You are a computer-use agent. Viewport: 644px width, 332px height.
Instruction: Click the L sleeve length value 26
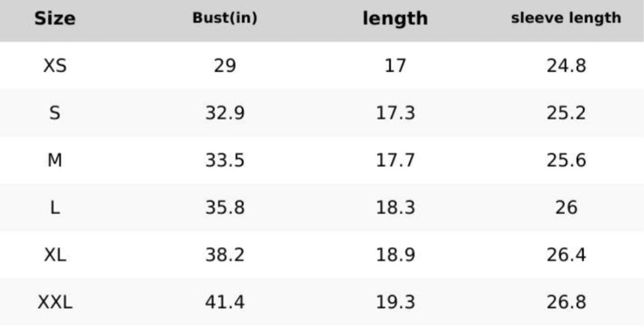tap(566, 208)
